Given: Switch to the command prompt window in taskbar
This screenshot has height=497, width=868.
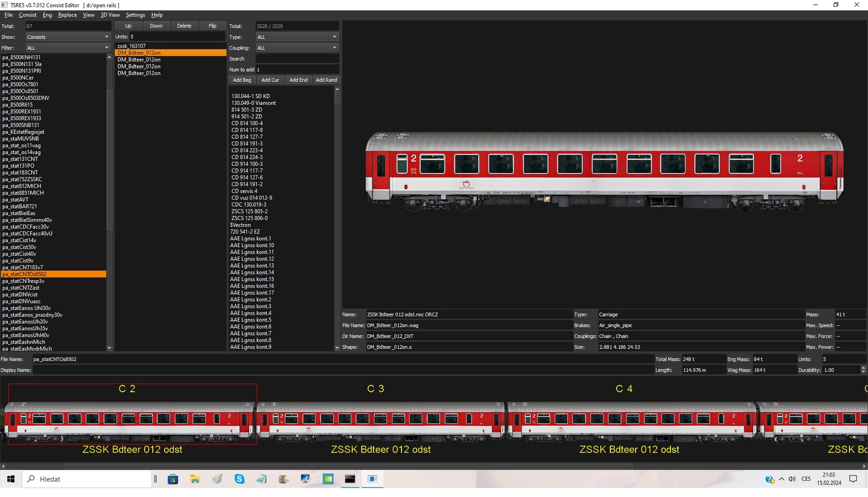Looking at the screenshot, I should click(x=350, y=479).
